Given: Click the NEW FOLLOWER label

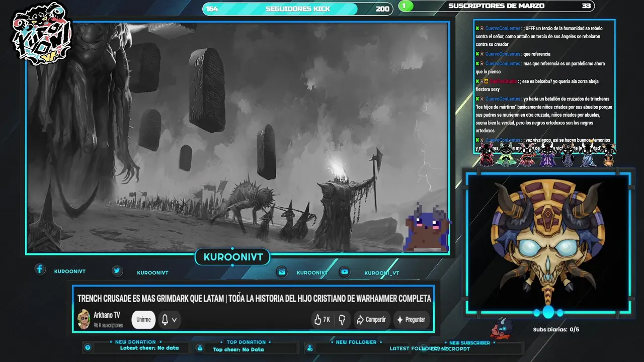Looking at the screenshot, I should coord(356,342).
